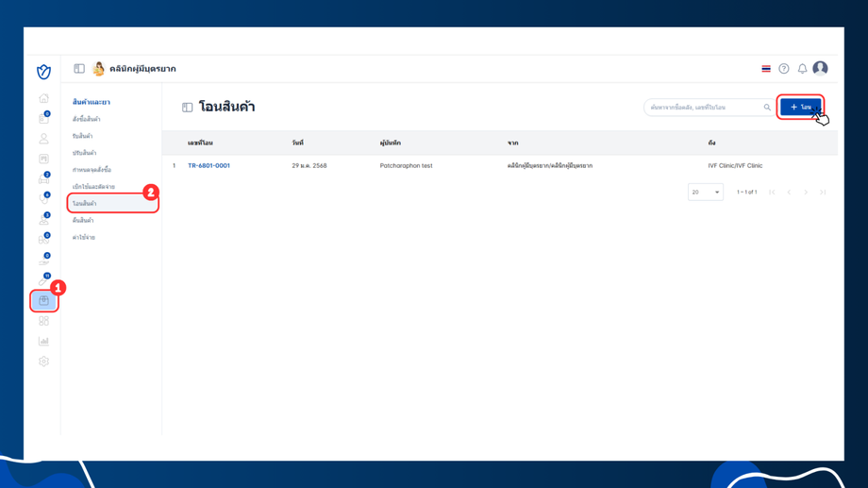This screenshot has width=868, height=488.
Task: Open the pills icon in the sidebar
Action: pos(43,240)
